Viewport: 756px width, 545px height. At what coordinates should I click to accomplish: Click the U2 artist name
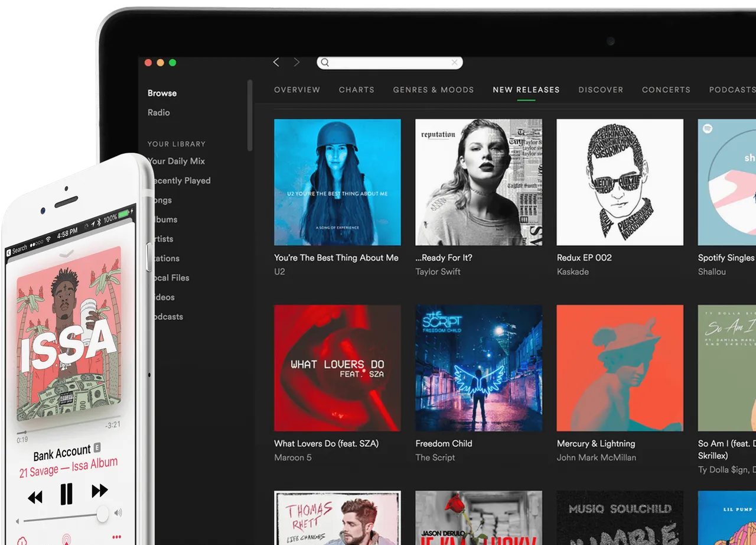[279, 272]
